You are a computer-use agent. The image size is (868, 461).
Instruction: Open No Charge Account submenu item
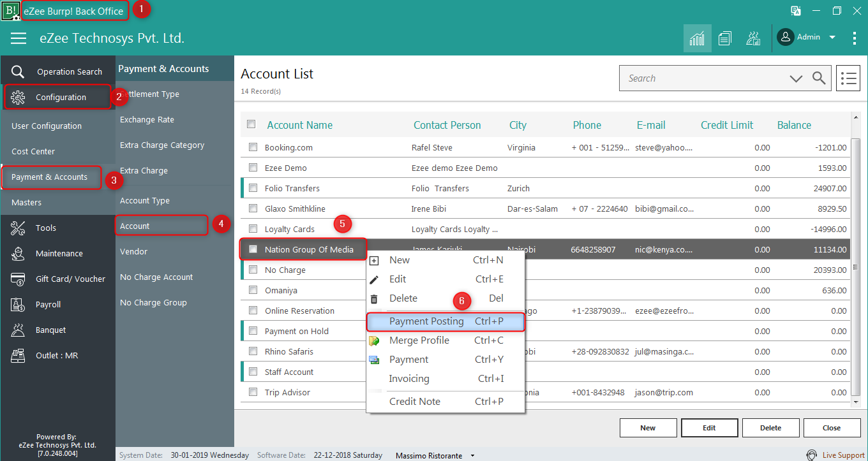[x=156, y=277]
